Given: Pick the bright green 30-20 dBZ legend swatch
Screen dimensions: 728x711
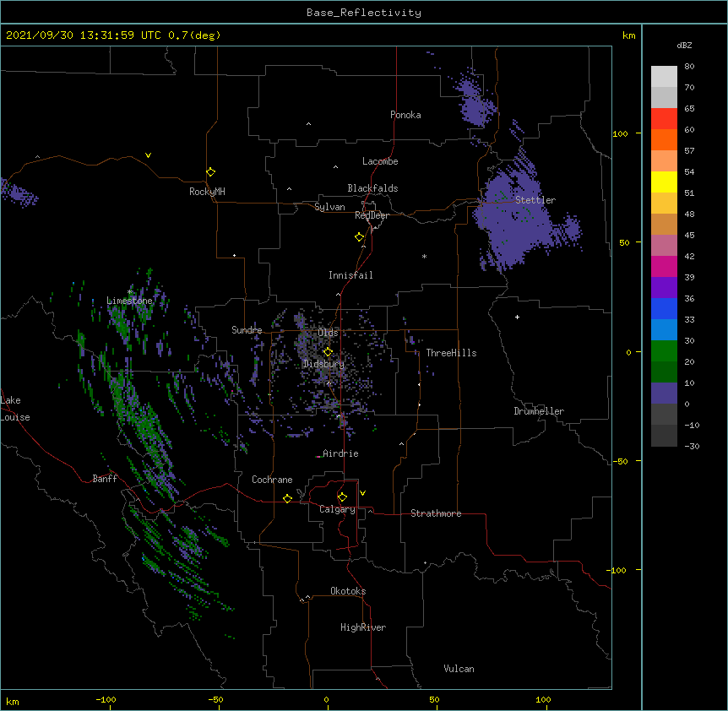Looking at the screenshot, I should click(664, 351).
